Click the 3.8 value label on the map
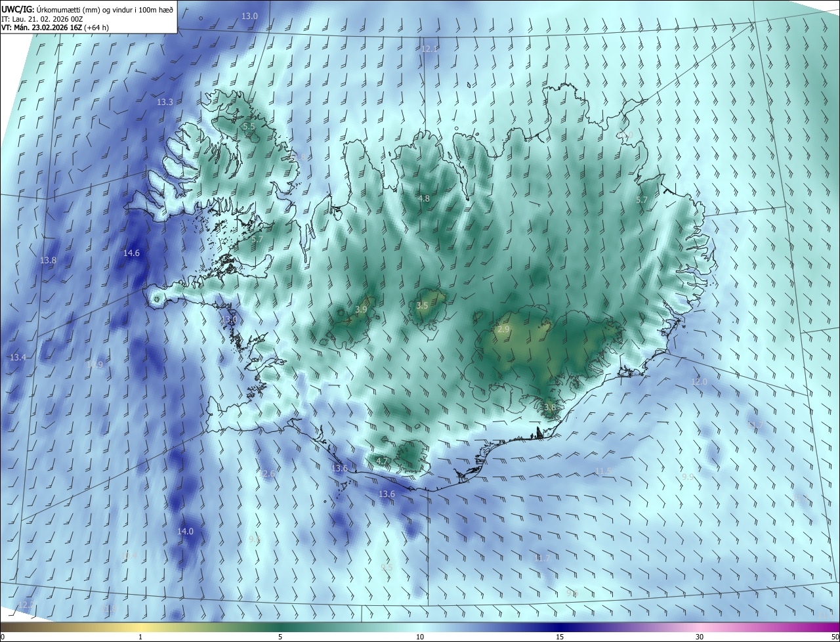 pos(550,408)
